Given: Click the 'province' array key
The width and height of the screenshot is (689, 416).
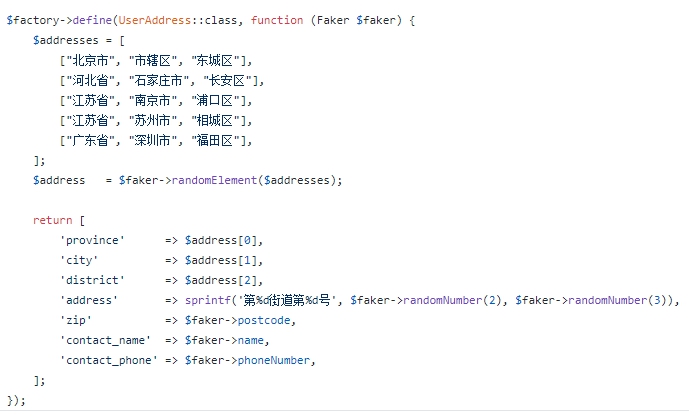Looking at the screenshot, I should point(92,240).
